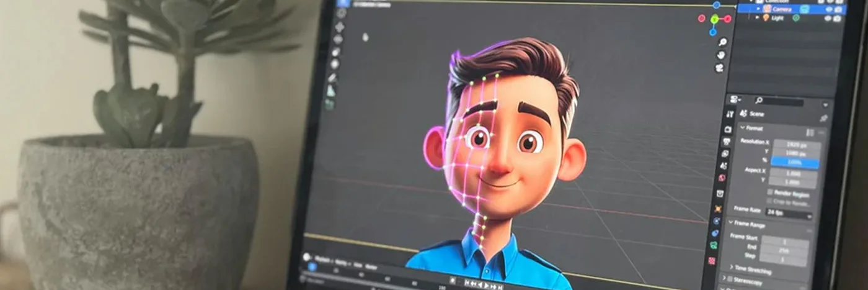Enable the Crop to Render Region checkbox
Viewport: 868px width, 290px height.
(769, 201)
